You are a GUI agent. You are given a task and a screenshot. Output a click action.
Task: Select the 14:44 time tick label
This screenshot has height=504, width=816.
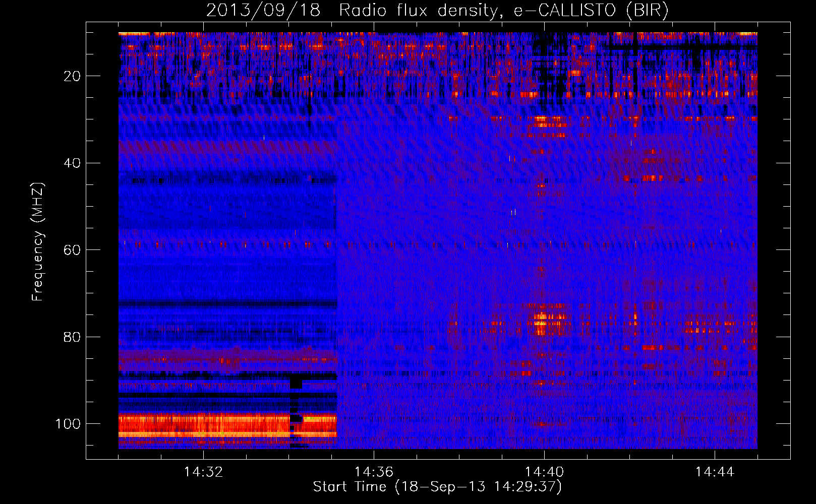click(715, 472)
